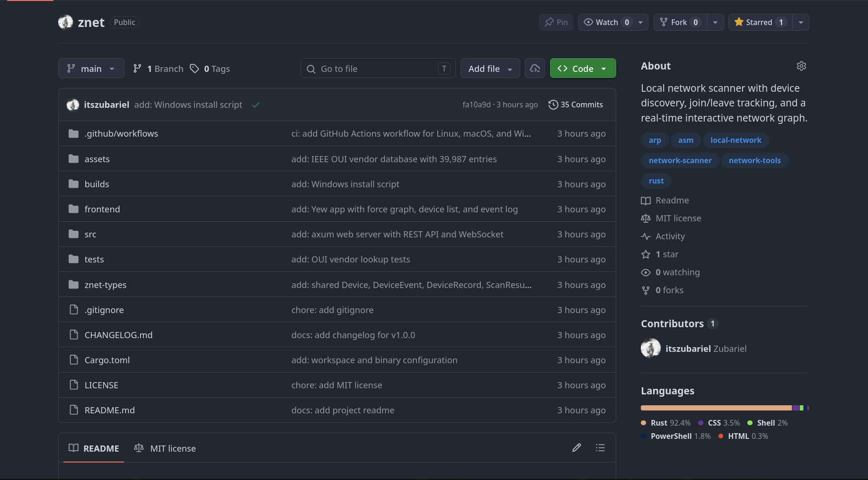Open the Watch notifications dropdown
Screen dimensions: 868x480
click(x=613, y=22)
